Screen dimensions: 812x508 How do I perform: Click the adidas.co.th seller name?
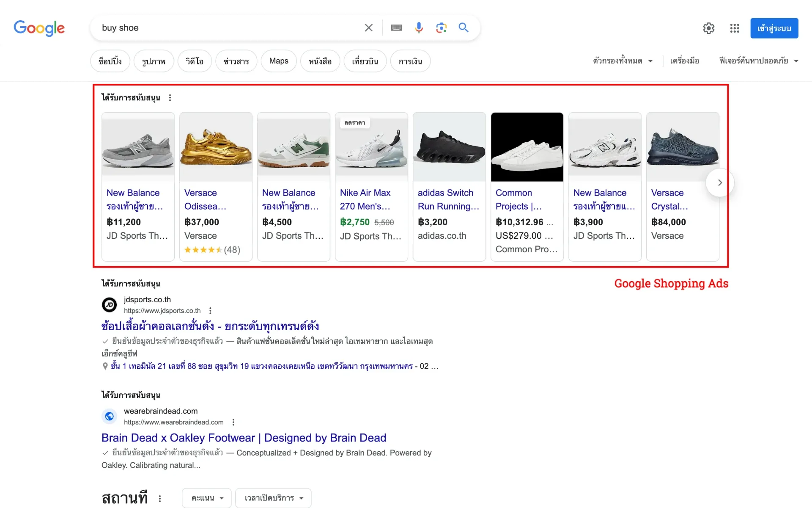coord(442,236)
